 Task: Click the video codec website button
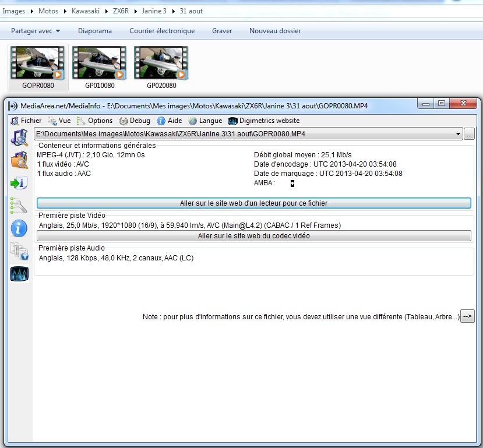[x=253, y=236]
